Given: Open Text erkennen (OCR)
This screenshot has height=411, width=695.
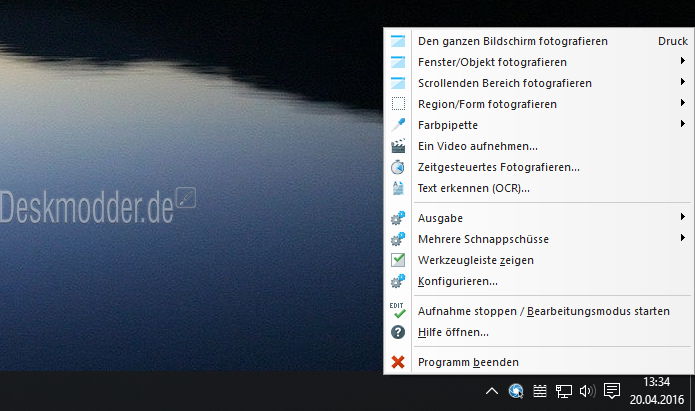Looking at the screenshot, I should click(538, 188).
